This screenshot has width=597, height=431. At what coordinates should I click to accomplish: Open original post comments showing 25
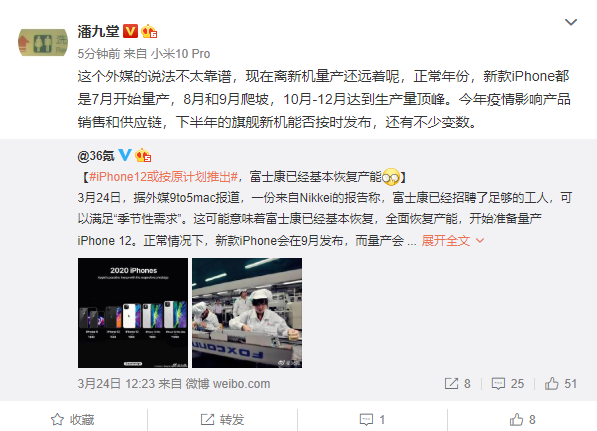[508, 383]
